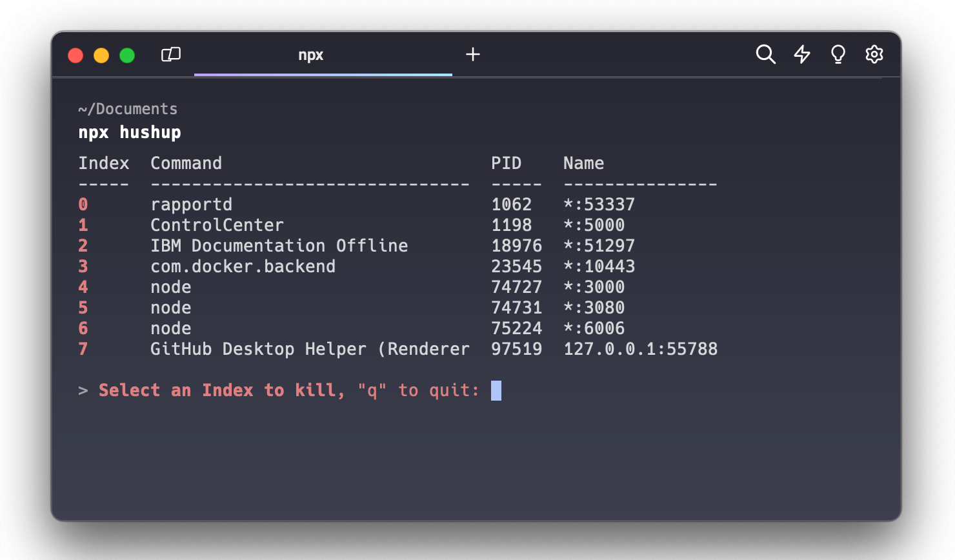
Task: Click node entry with PID 74731
Action: coord(171,308)
